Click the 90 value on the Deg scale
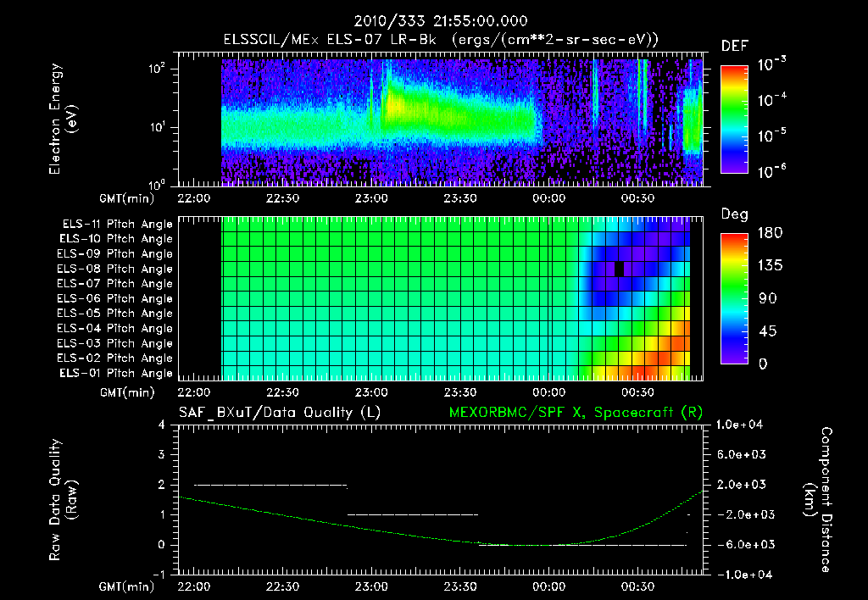The width and height of the screenshot is (868, 600). [768, 299]
